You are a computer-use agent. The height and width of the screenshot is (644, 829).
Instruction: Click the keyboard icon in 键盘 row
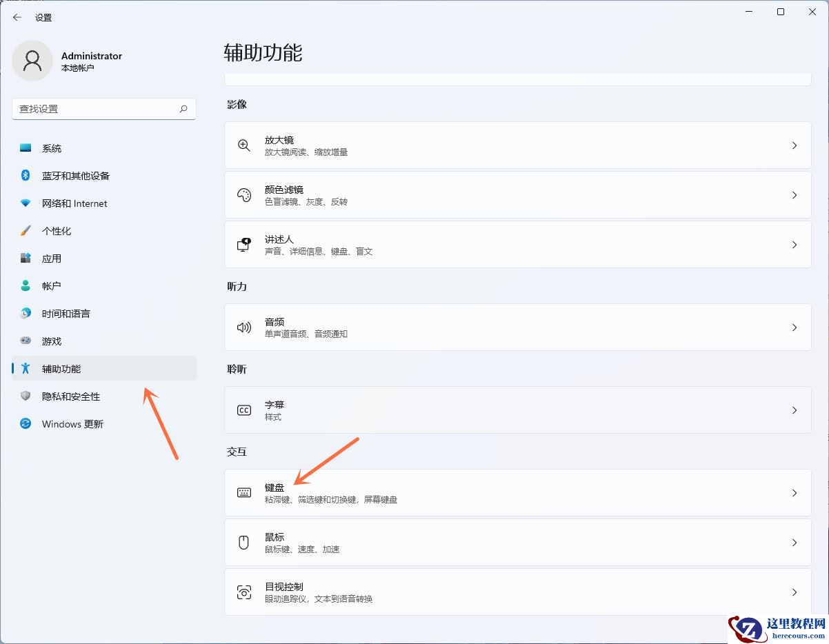pos(243,492)
